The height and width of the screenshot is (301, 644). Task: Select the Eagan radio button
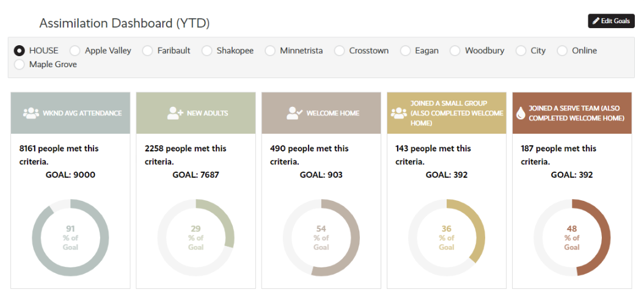click(x=405, y=51)
